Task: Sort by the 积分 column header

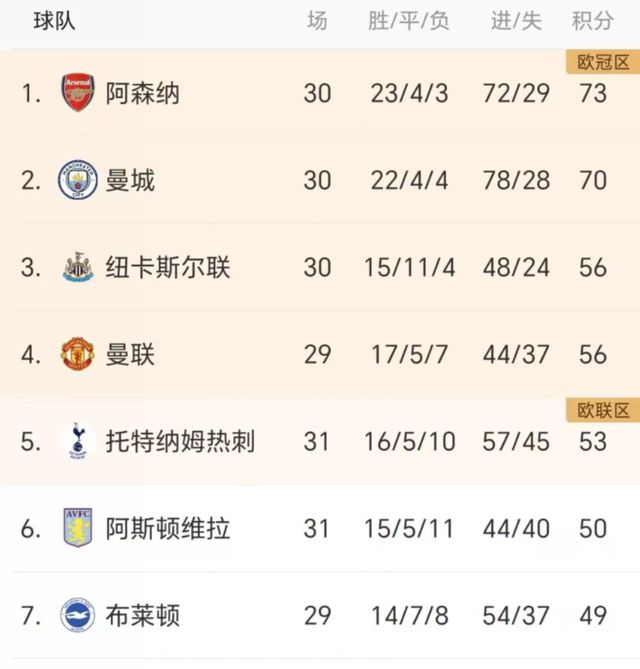Action: (x=593, y=22)
